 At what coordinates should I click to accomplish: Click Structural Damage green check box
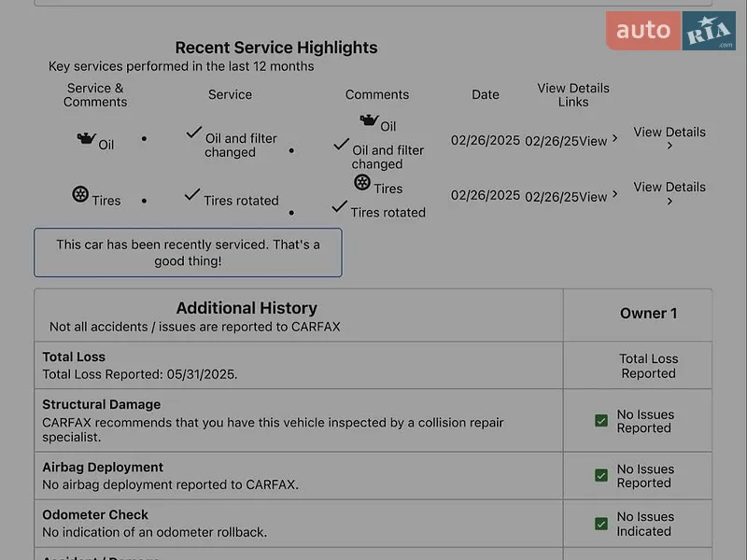pos(601,421)
